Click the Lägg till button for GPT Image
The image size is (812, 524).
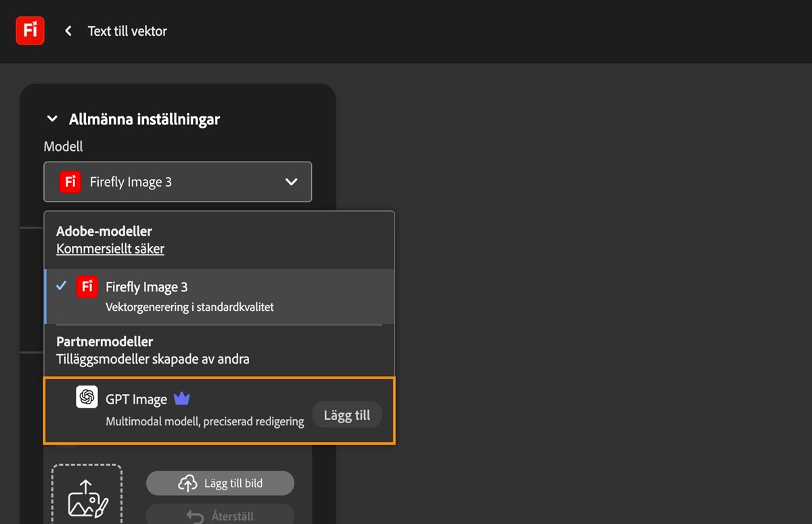point(346,414)
